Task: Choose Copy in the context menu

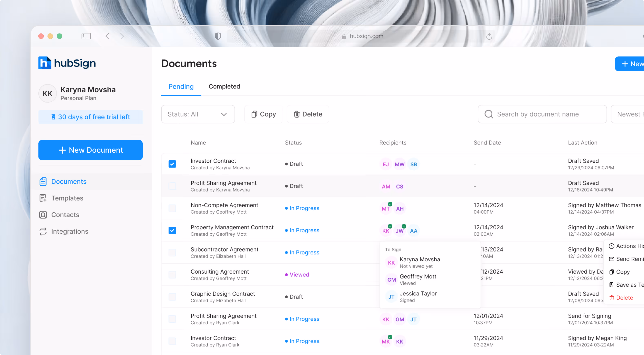Action: 619,272
